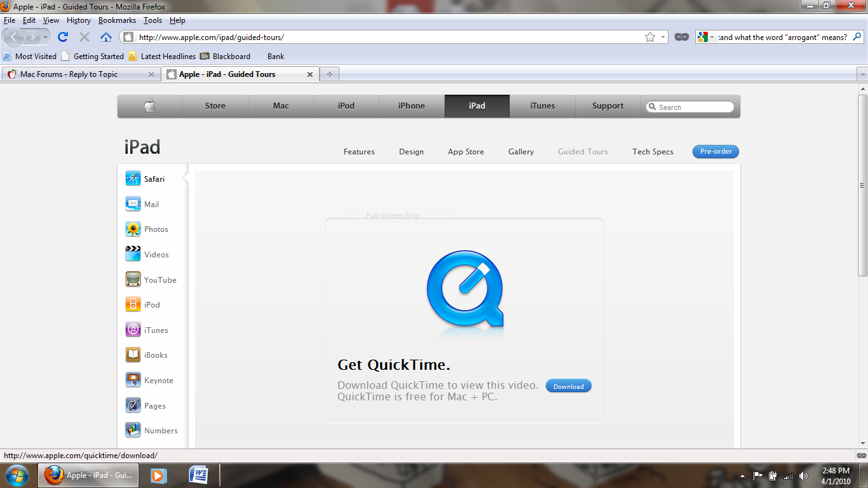Go to the Store section in Apple navigation
This screenshot has width=868, height=488.
click(215, 106)
